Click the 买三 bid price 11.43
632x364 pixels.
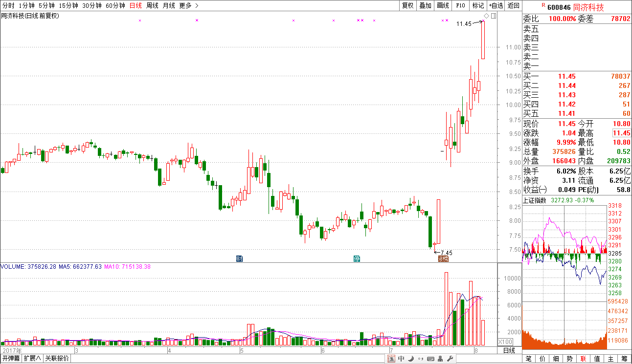click(567, 95)
